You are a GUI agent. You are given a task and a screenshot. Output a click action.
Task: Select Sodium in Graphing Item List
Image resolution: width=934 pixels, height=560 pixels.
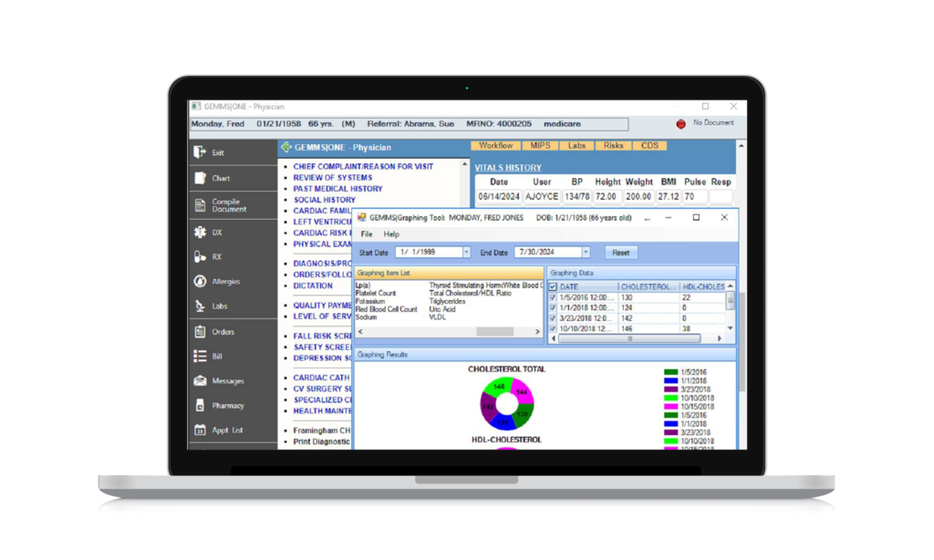(366, 317)
